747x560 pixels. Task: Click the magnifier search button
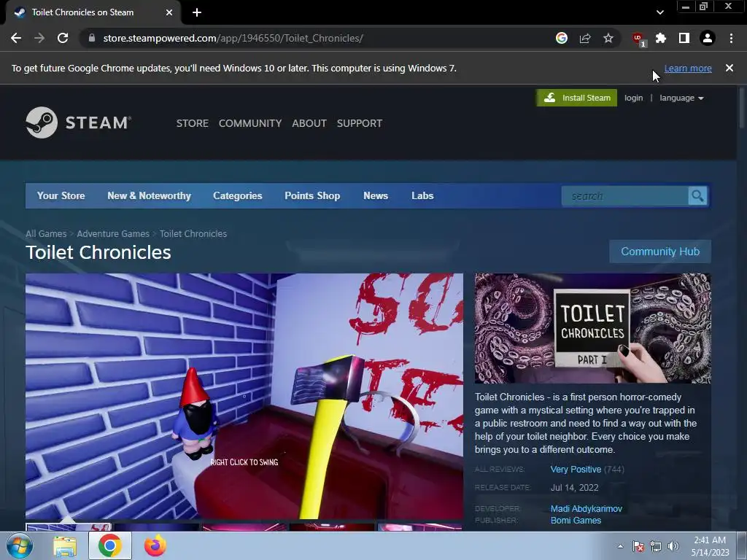pyautogui.click(x=697, y=196)
